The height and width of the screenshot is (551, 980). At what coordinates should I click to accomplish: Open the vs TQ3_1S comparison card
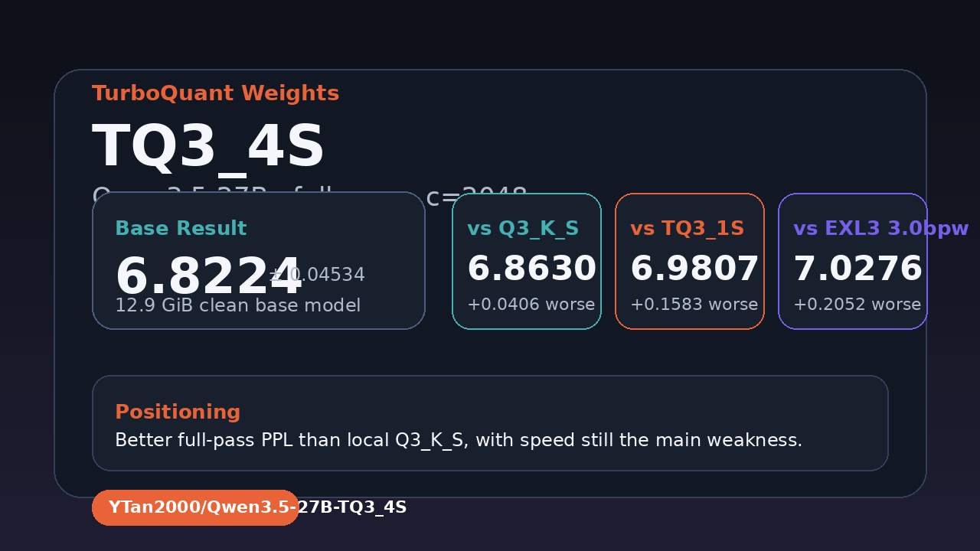[x=690, y=261]
